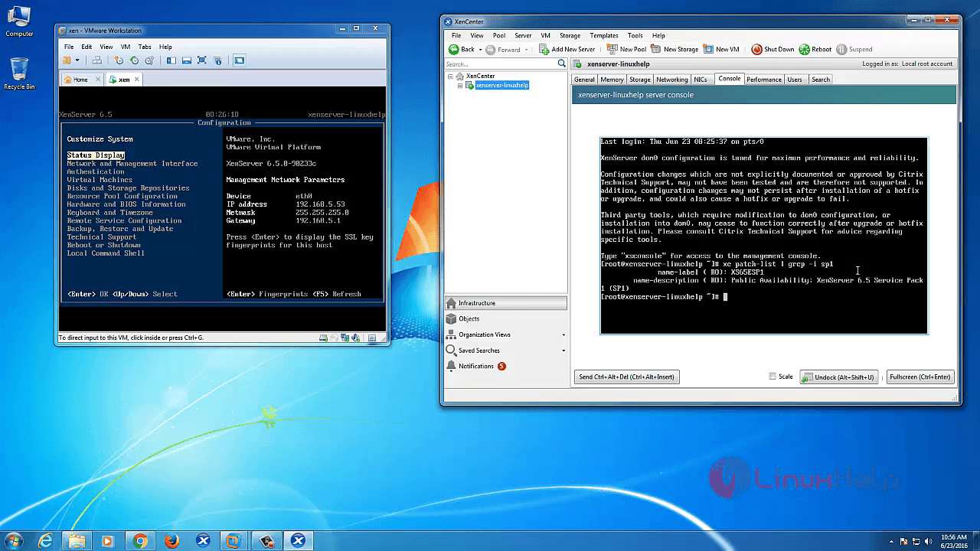The height and width of the screenshot is (551, 980).
Task: Open the Templates menu in XenCenter
Action: (604, 35)
